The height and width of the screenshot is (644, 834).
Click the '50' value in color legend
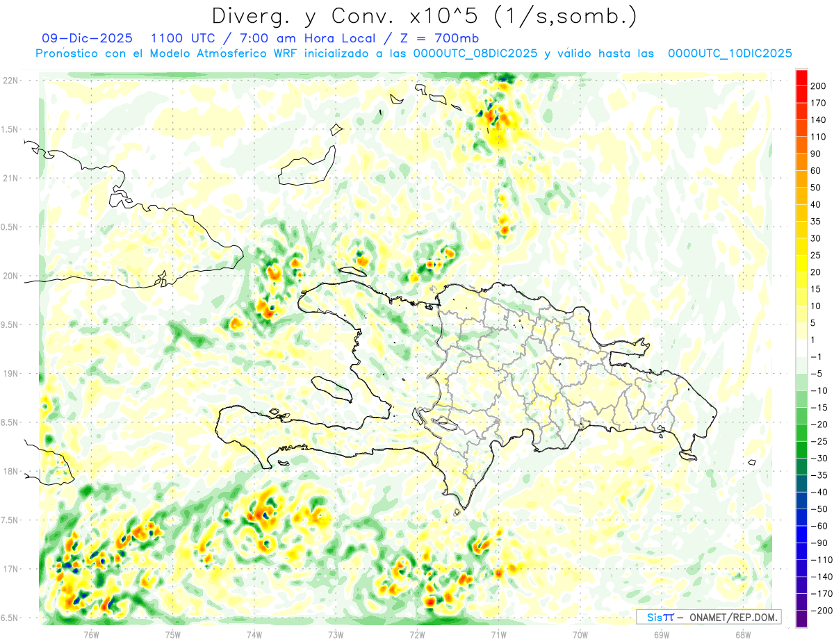(816, 188)
